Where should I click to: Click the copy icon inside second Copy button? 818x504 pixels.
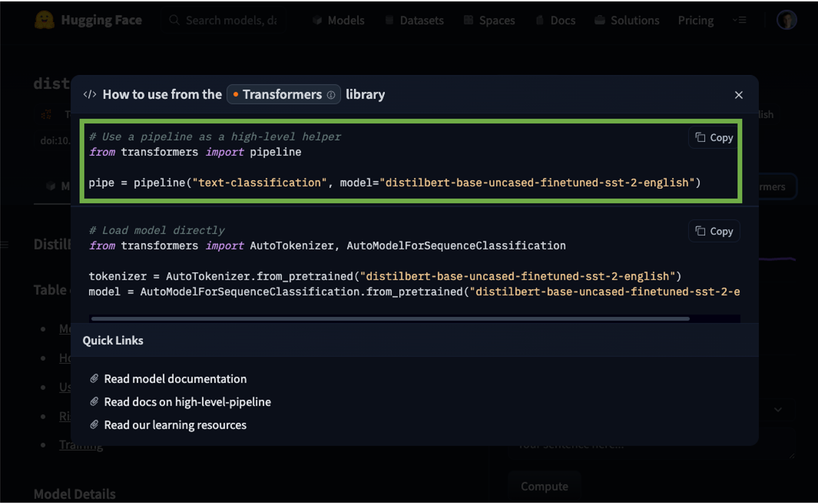click(x=700, y=231)
